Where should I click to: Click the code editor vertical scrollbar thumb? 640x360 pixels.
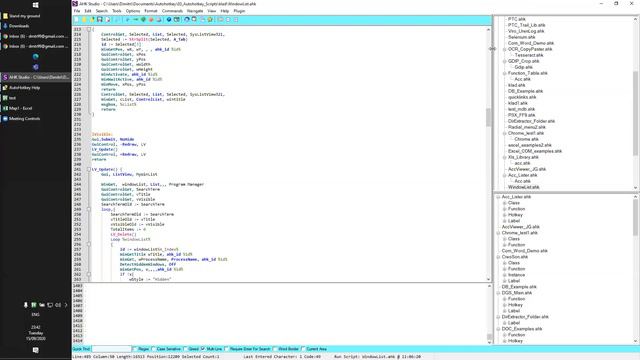489,117
